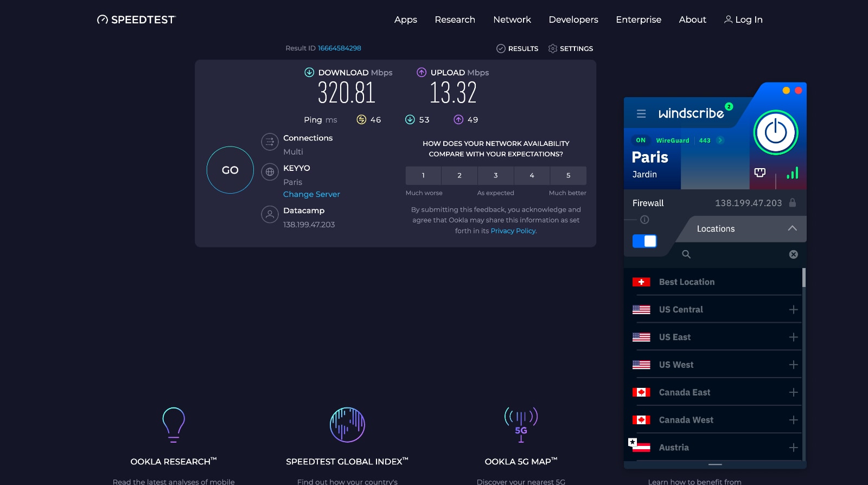Click the upload latency icon showing 49

(x=458, y=119)
